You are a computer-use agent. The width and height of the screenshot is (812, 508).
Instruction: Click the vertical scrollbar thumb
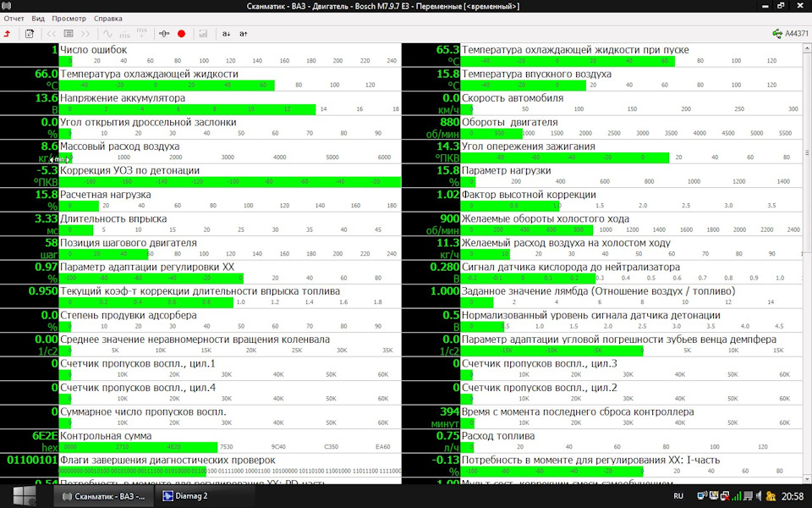click(807, 152)
